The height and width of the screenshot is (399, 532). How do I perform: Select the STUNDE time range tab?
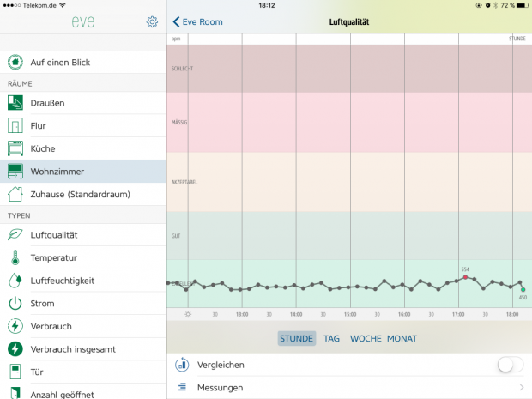(297, 338)
